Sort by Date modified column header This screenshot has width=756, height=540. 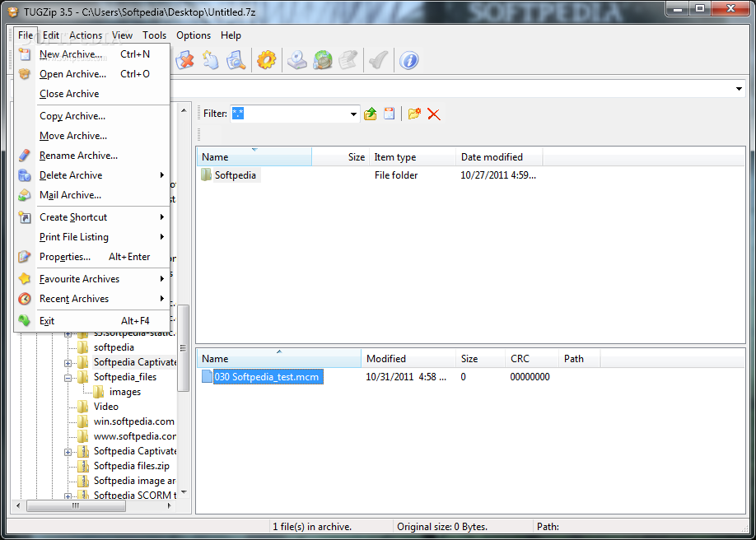click(500, 156)
